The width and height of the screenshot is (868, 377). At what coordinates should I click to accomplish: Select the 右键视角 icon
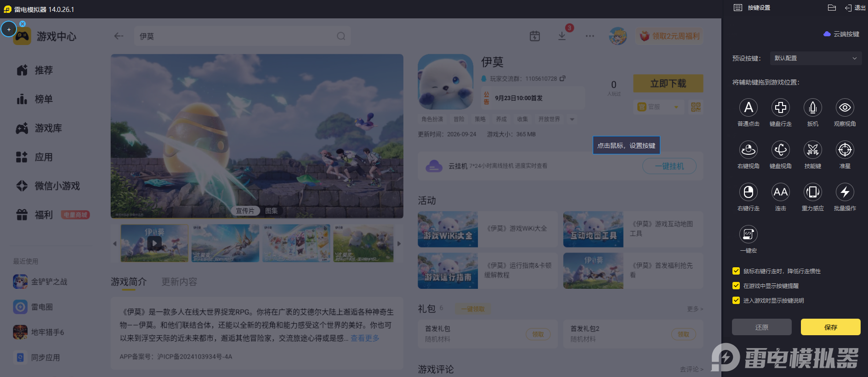[749, 150]
